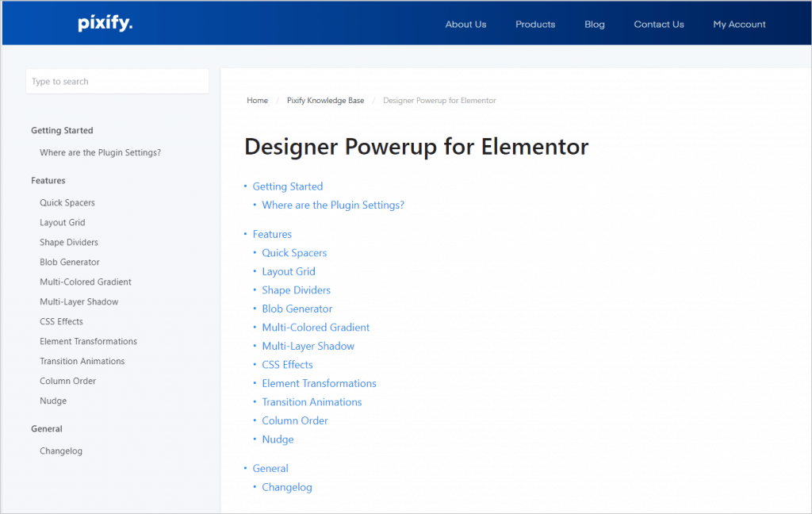Follow the Features content link
Image resolution: width=812 pixels, height=514 pixels.
pos(272,234)
